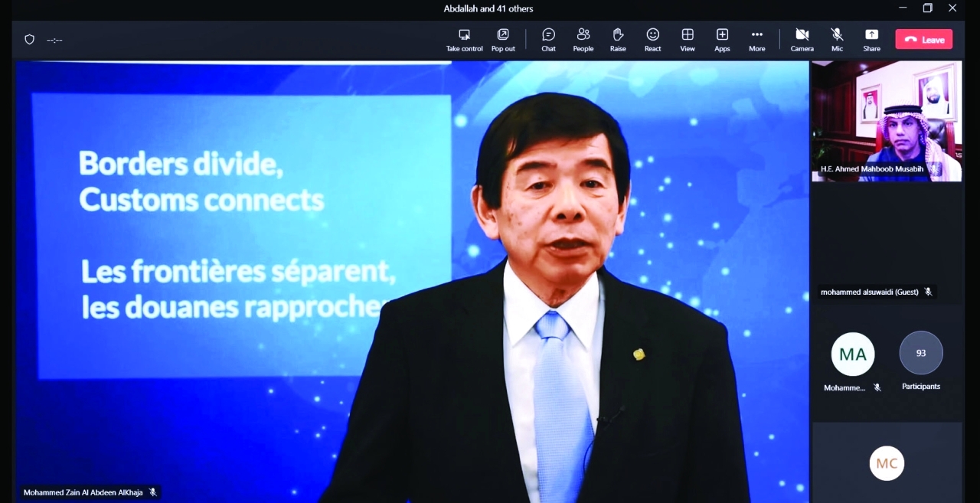
Task: Show the People participants list
Action: pos(583,40)
